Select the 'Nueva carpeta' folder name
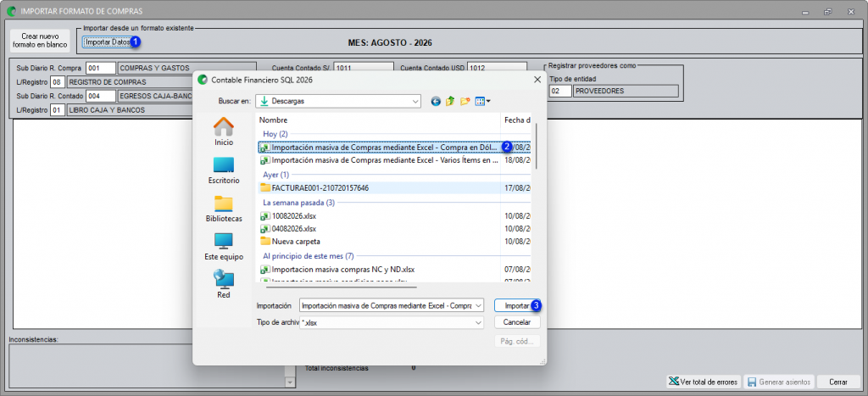 (x=296, y=242)
